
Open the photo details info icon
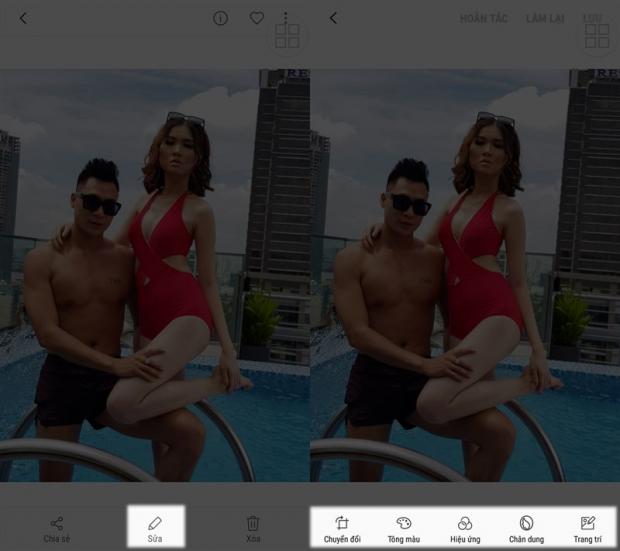pos(221,18)
